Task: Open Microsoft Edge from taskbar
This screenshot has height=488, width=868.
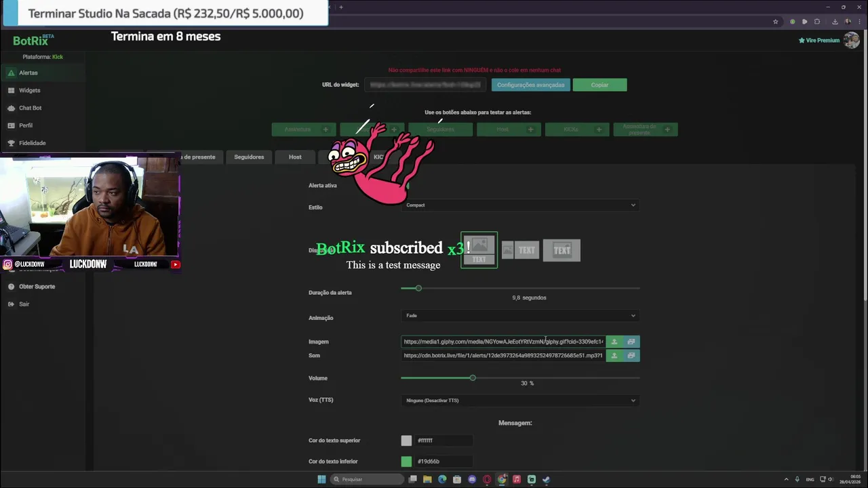Action: (442, 479)
